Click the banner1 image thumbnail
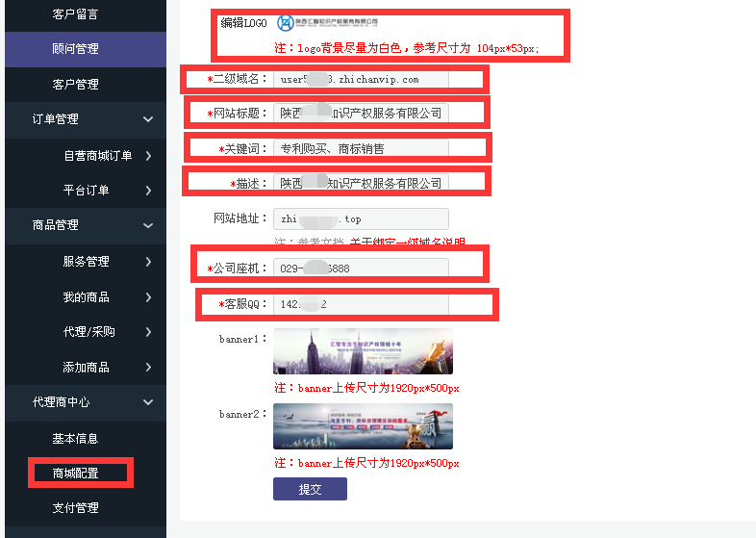This screenshot has height=538, width=756. pos(363,351)
